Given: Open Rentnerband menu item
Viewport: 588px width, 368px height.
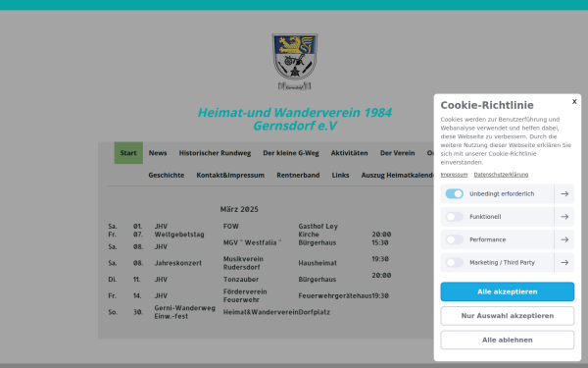Looking at the screenshot, I should click(x=298, y=175).
